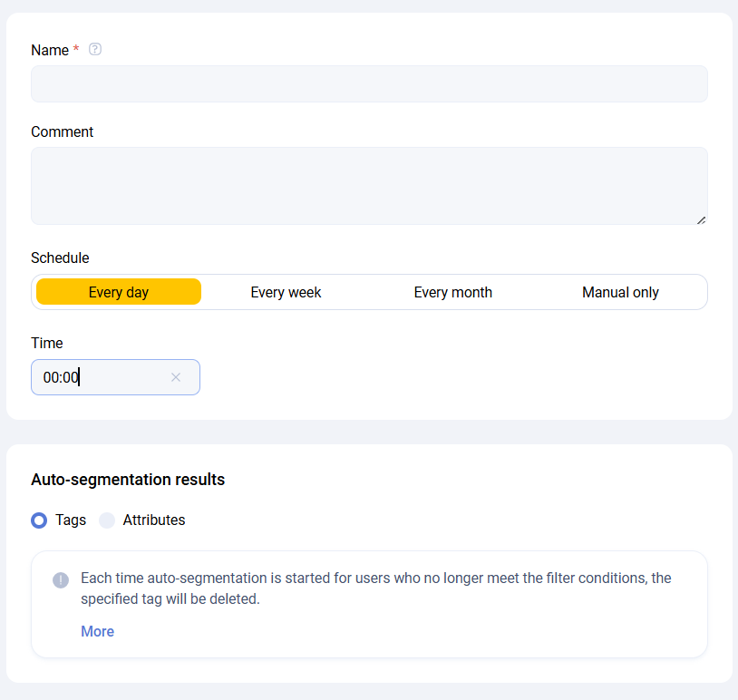Screen dimensions: 738x700
Task: Open the More link in the notice
Action: coord(97,631)
